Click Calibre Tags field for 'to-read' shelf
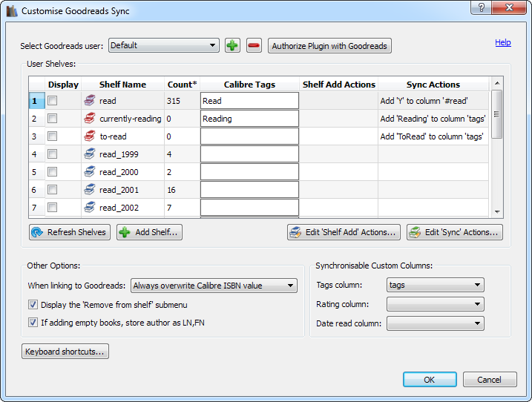This screenshot has width=532, height=402. pos(250,136)
